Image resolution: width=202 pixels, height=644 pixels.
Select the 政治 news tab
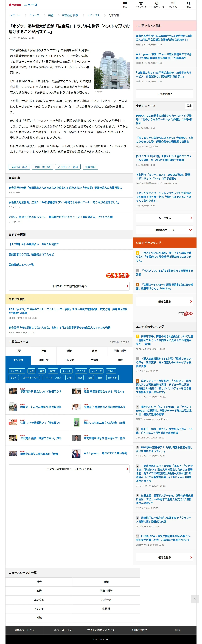pyautogui.click(x=95, y=351)
